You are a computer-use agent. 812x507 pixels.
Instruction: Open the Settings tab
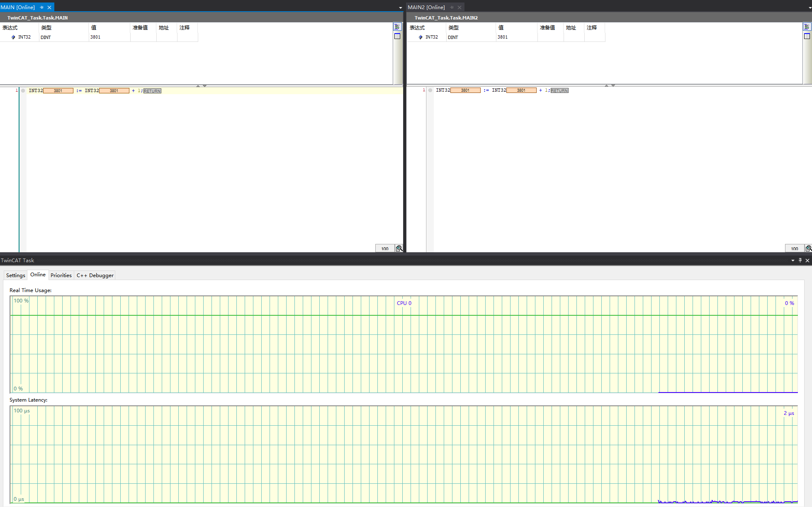[x=16, y=275]
